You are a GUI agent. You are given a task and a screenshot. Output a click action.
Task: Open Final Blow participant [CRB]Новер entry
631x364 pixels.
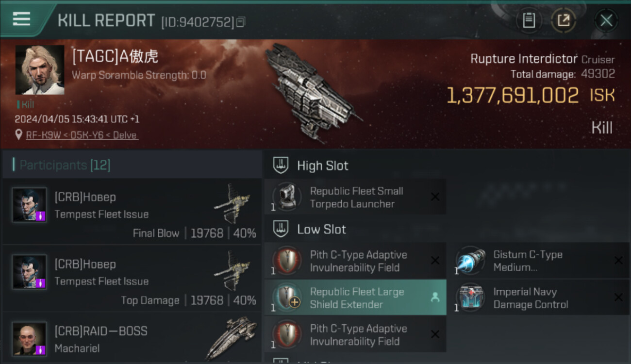pos(132,212)
